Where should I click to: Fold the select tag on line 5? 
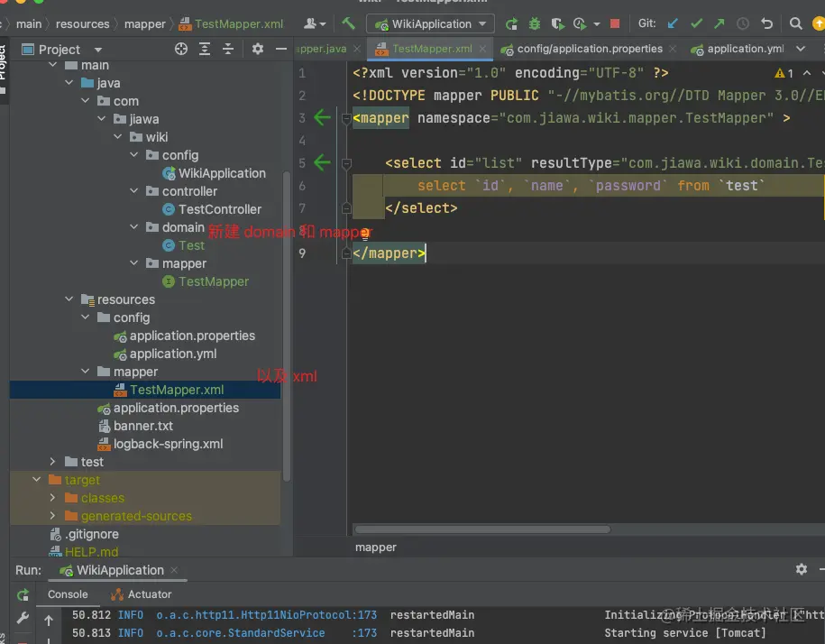pos(346,163)
